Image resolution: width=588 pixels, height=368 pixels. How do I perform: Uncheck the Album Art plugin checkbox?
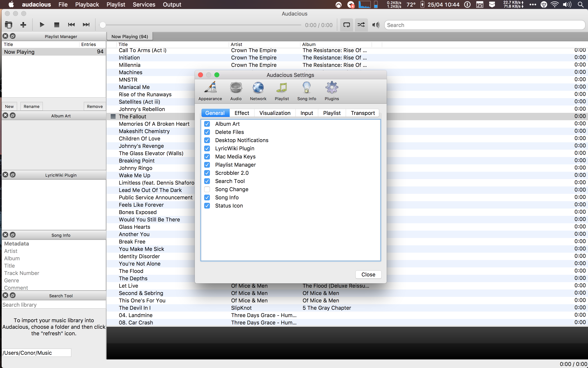pyautogui.click(x=207, y=124)
